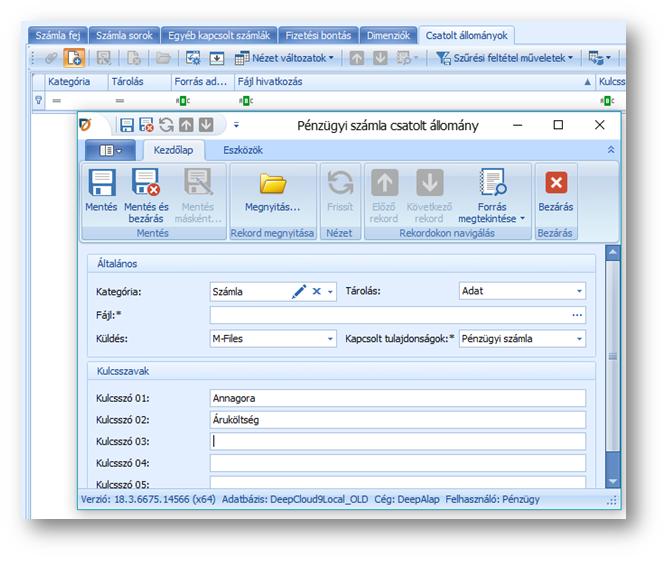
Task: Switch to the Számla sorok tab
Action: point(125,35)
